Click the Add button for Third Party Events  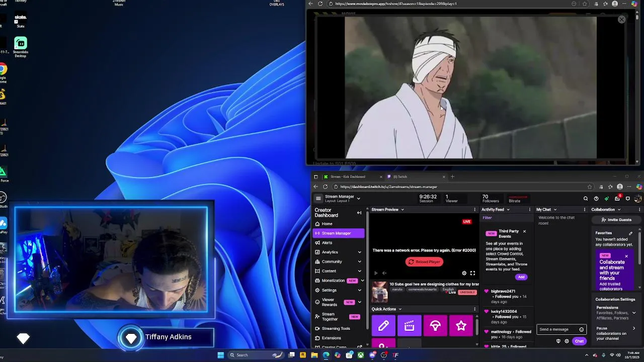click(x=521, y=277)
